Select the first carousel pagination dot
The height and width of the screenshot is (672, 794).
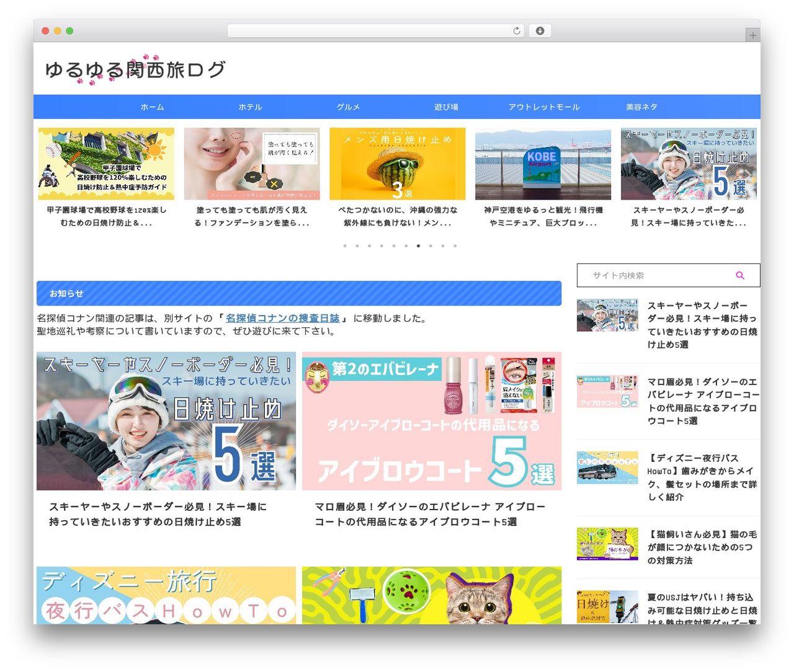tap(345, 246)
